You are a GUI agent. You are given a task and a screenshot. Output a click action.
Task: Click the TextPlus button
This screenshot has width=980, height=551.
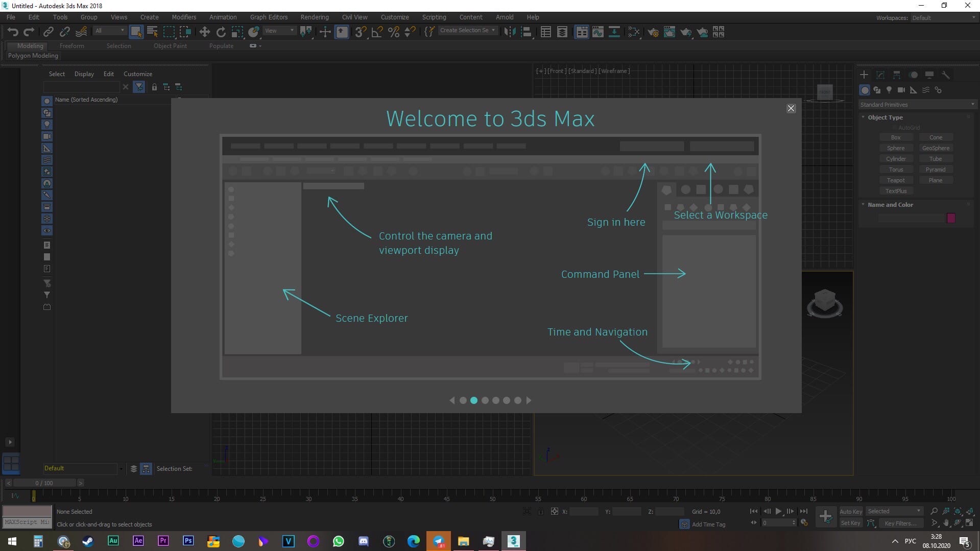pyautogui.click(x=896, y=191)
